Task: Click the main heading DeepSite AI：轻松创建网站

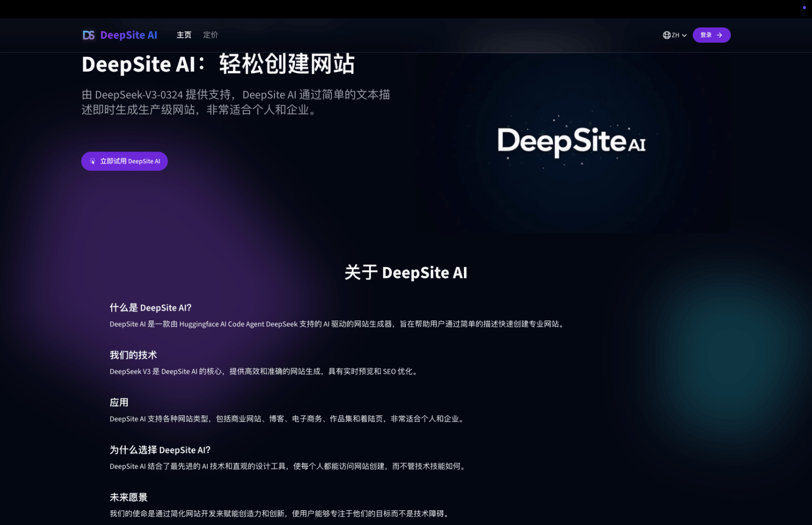Action: tap(218, 64)
